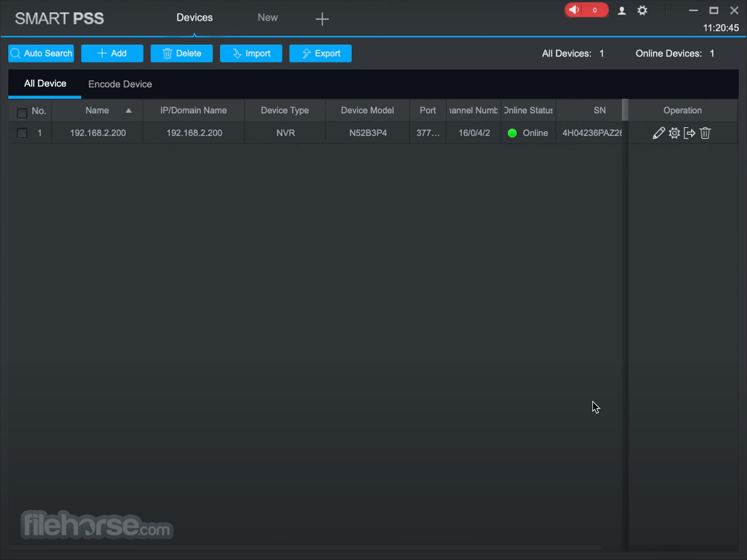
Task: Click the clock showing 11:20:45
Action: 721,28
